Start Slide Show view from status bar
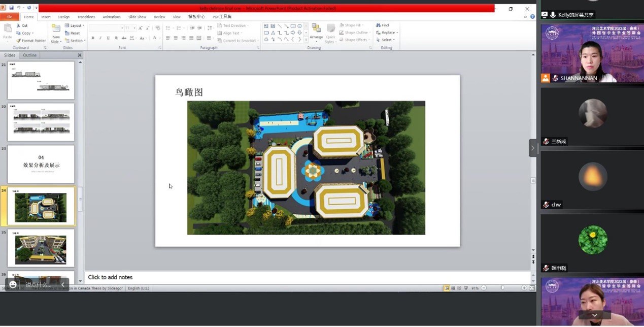This screenshot has width=644, height=327. (x=466, y=288)
